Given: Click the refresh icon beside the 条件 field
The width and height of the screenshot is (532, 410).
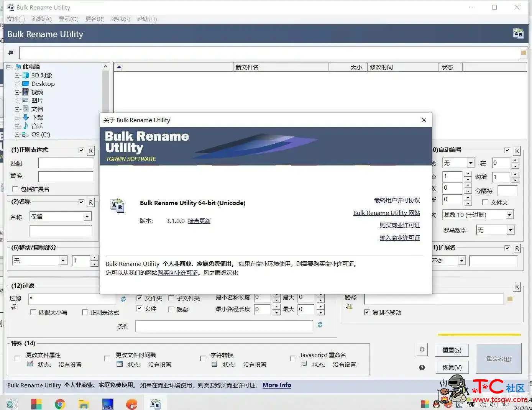Looking at the screenshot, I should [320, 325].
